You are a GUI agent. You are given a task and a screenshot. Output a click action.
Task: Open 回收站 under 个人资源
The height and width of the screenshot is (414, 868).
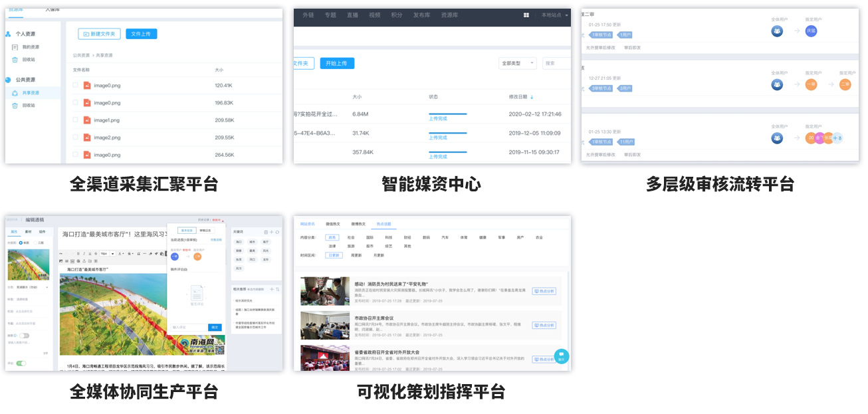28,60
